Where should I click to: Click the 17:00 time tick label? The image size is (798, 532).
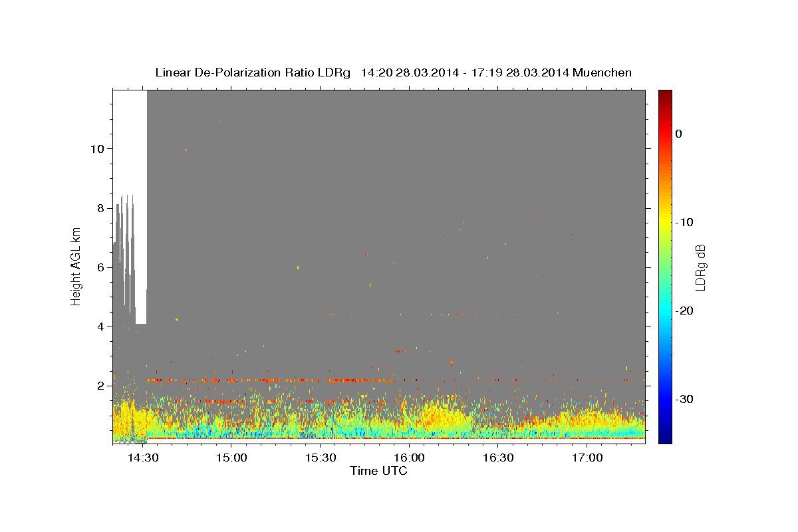[587, 458]
